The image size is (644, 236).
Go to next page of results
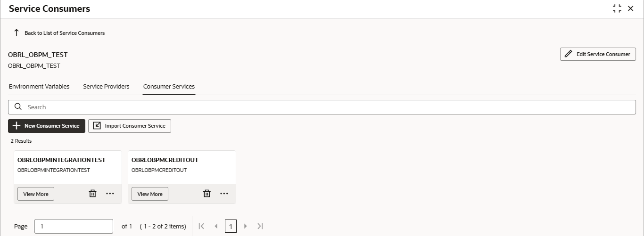coord(245,226)
